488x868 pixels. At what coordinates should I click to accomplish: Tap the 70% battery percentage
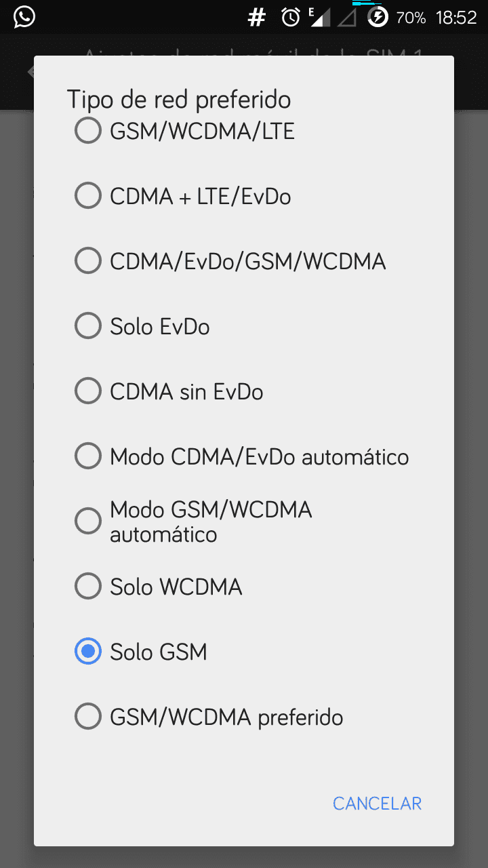411,18
